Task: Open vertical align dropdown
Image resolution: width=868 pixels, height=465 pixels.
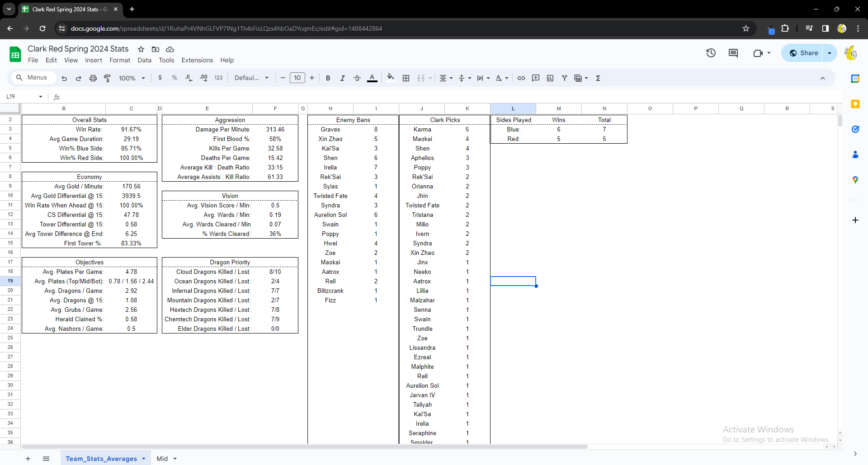Action: tap(465, 78)
